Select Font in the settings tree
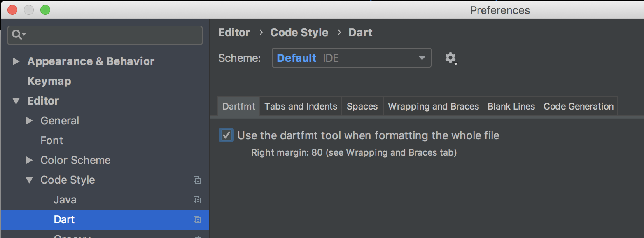The width and height of the screenshot is (644, 238). tap(52, 140)
